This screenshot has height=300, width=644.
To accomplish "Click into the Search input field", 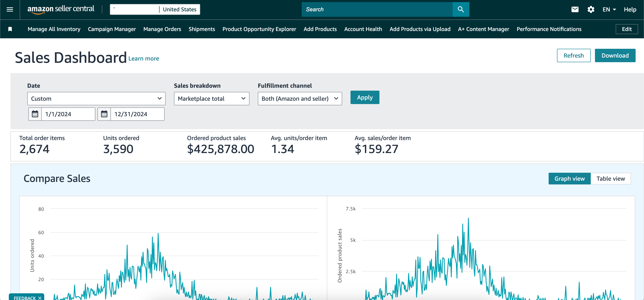I will tap(377, 9).
